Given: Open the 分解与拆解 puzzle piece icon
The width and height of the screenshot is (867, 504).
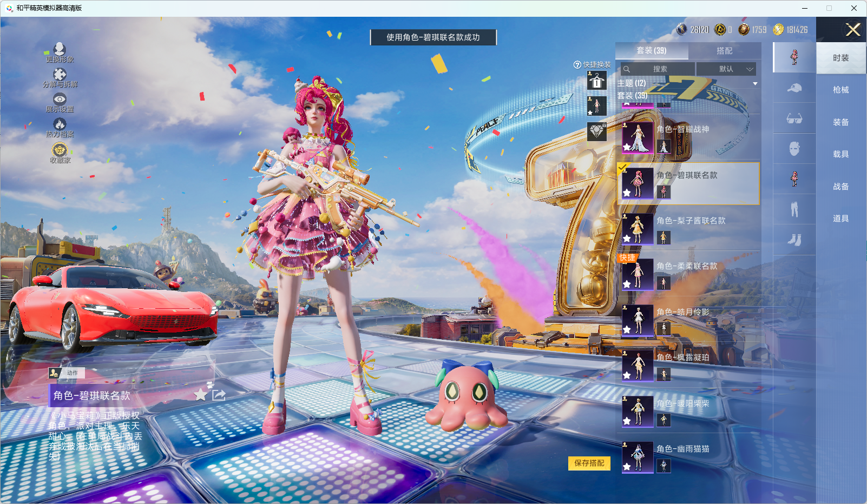Looking at the screenshot, I should tap(60, 74).
